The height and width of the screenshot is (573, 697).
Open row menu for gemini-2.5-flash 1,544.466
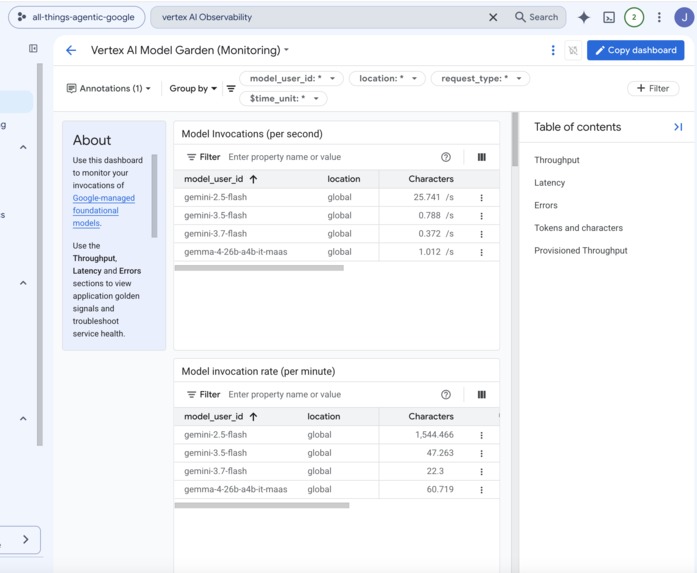pos(481,435)
